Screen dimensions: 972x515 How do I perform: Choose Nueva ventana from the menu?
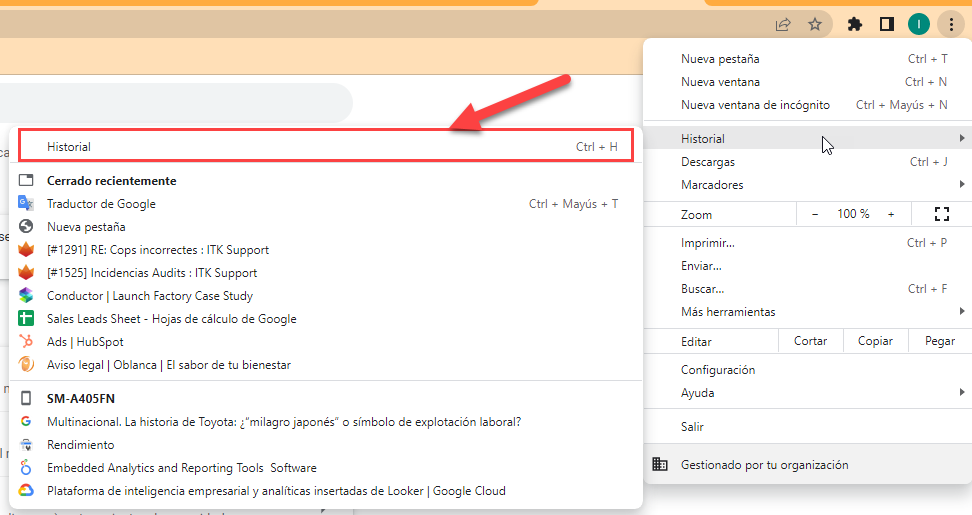[x=808, y=81]
